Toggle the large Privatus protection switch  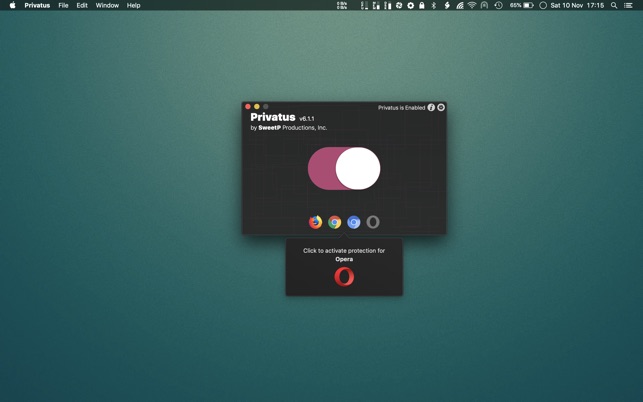pos(344,169)
